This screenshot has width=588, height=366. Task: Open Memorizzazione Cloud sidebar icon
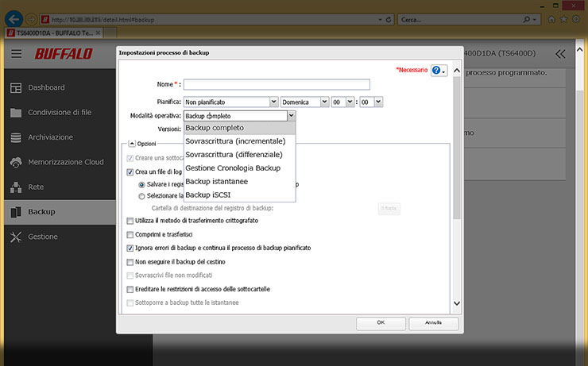[x=16, y=162]
